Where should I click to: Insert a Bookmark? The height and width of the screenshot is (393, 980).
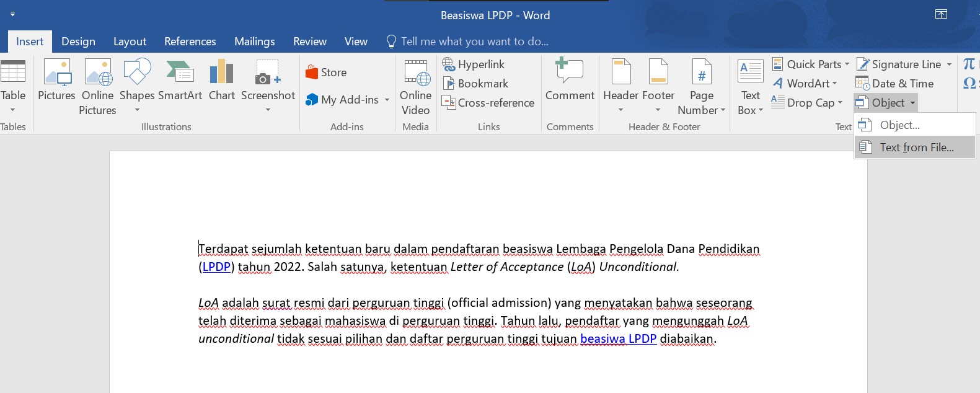[475, 84]
